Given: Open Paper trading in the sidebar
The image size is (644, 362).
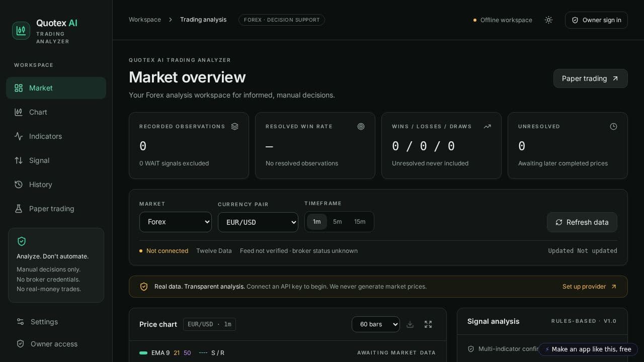Looking at the screenshot, I should (x=56, y=209).
